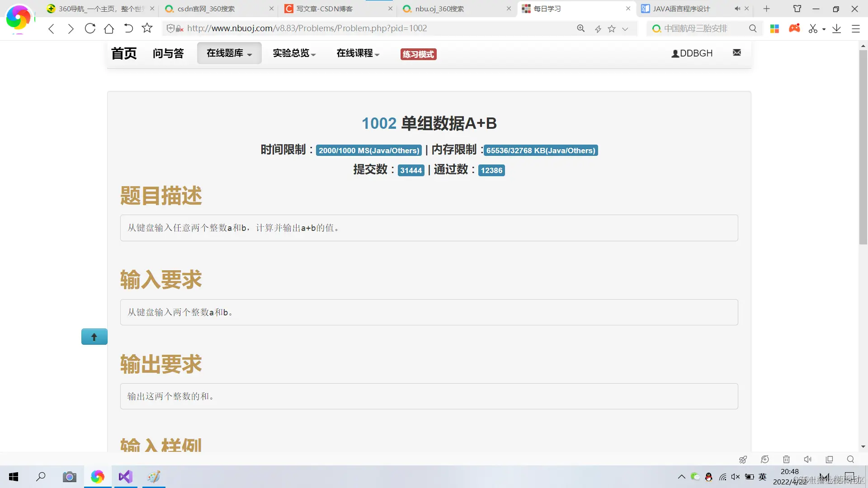Open the scissors screenshot tool
The height and width of the screenshot is (488, 868).
click(813, 28)
